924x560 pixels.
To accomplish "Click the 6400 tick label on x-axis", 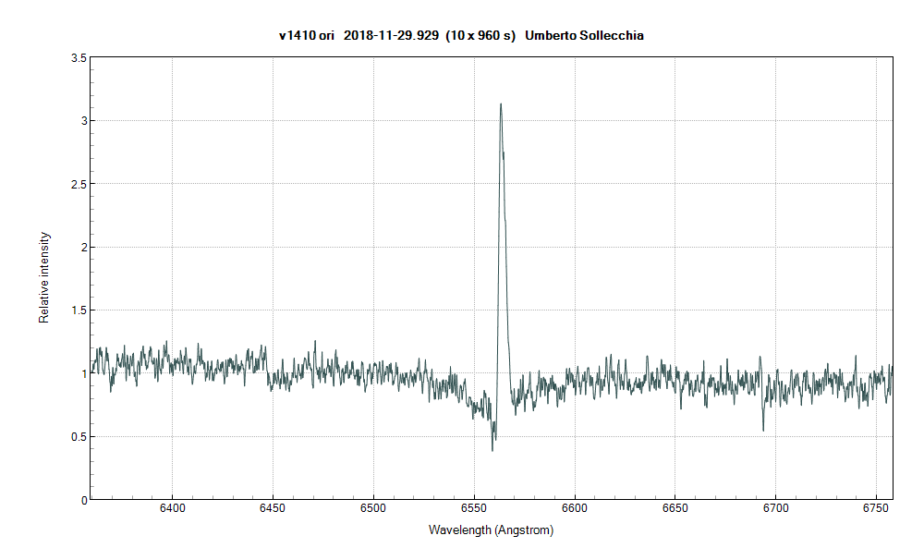I will (172, 509).
